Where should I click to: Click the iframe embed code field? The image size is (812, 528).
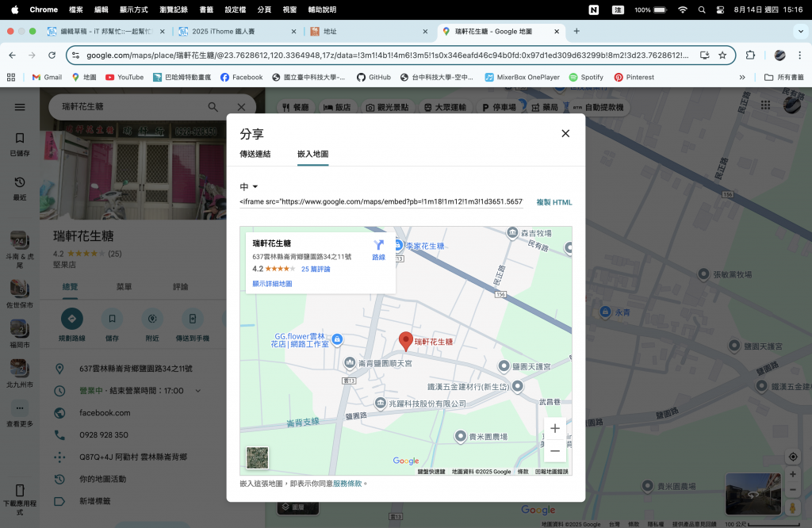click(381, 201)
